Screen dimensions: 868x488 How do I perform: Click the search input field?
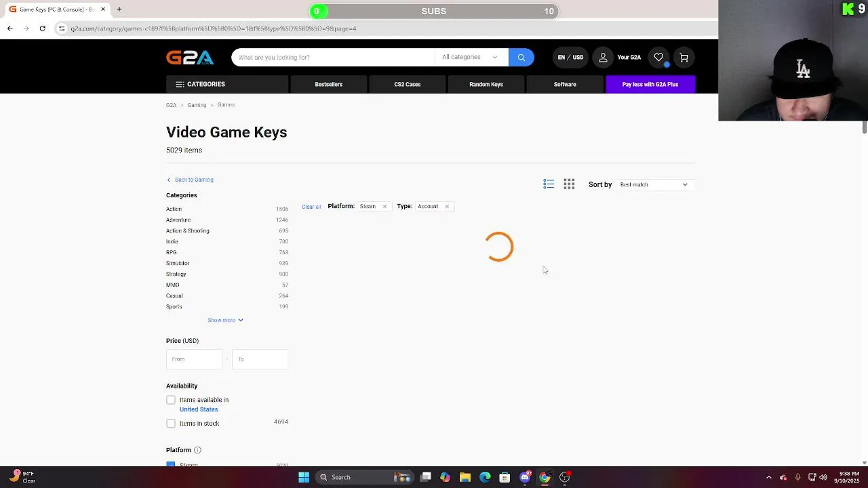333,58
